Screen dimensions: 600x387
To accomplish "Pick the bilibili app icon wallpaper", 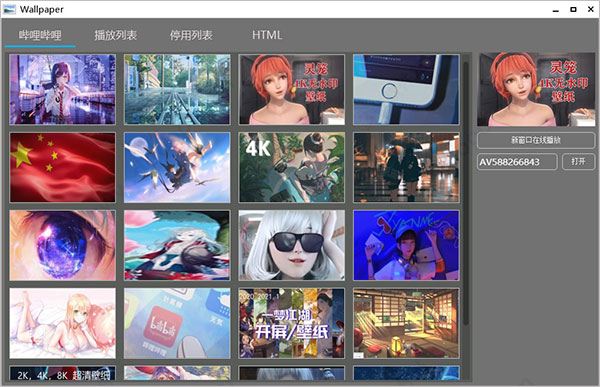I will point(177,323).
